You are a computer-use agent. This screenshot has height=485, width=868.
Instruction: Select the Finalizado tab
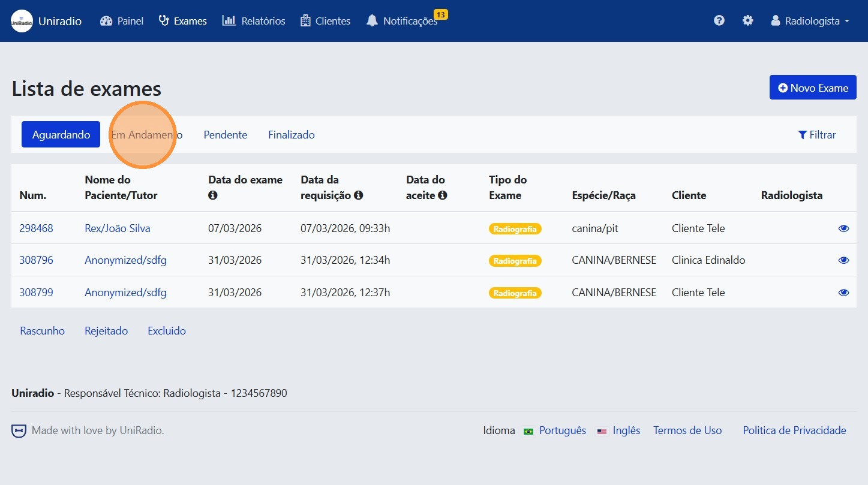pos(291,135)
